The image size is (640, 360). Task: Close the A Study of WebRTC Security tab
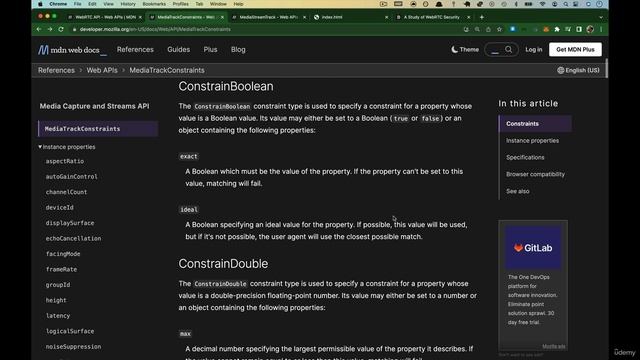pos(469,17)
